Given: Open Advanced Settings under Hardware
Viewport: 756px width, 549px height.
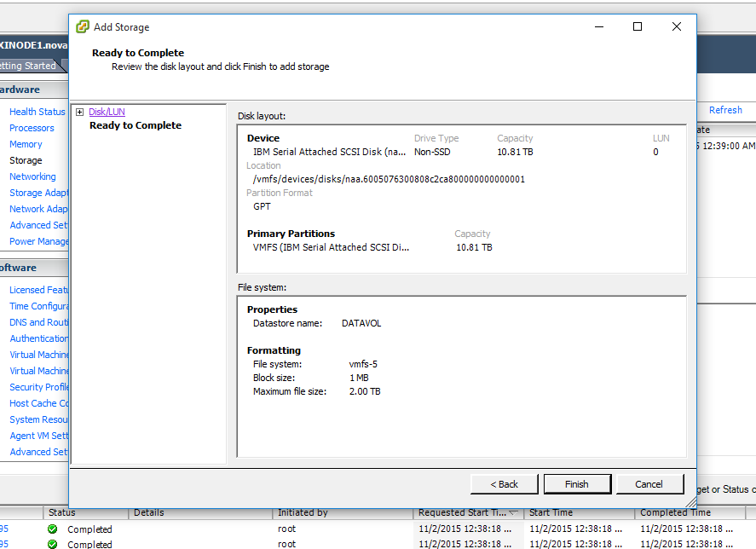Looking at the screenshot, I should (38, 225).
